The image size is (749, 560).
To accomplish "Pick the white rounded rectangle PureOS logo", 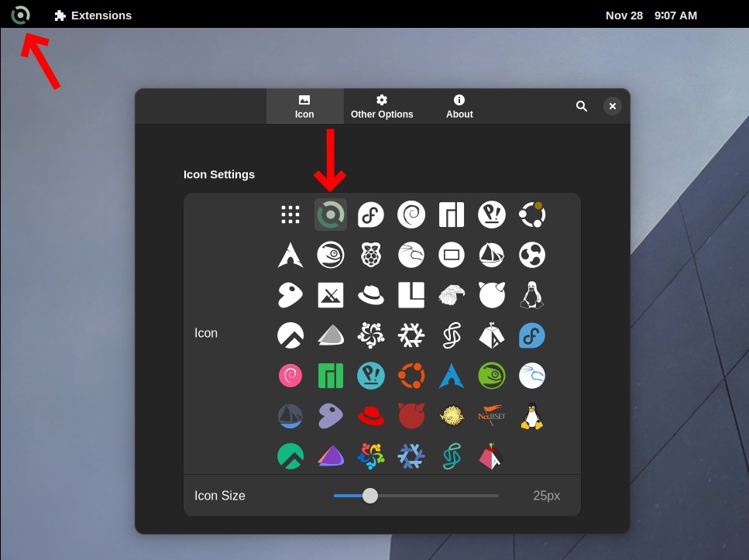I will pyautogui.click(x=452, y=255).
